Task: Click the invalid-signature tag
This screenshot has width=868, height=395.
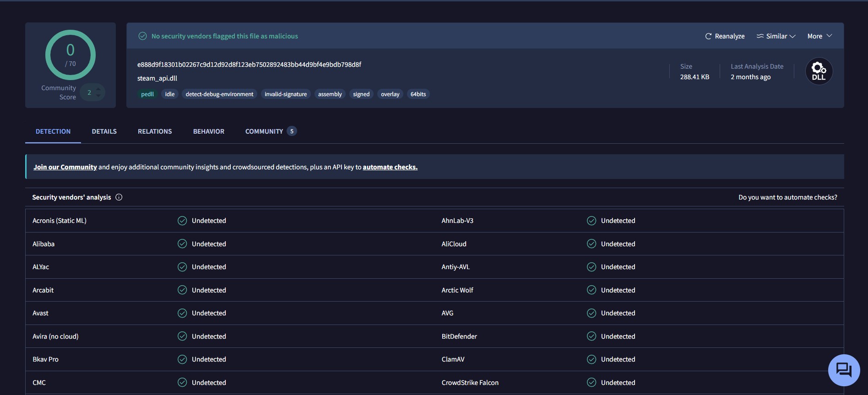Action: (x=286, y=94)
